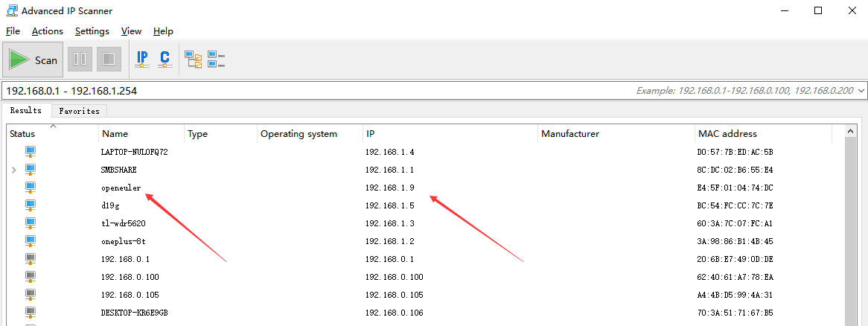Image resolution: width=868 pixels, height=326 pixels.
Task: Open the Actions menu
Action: (47, 31)
